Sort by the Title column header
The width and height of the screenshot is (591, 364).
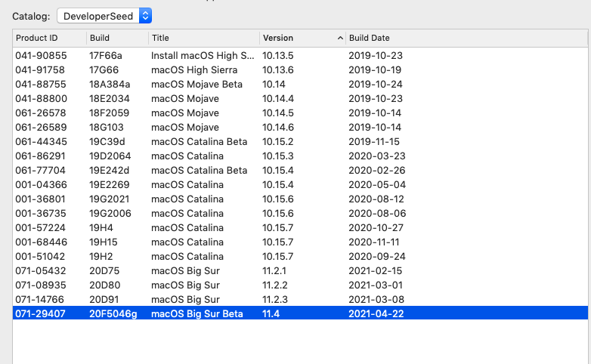[160, 38]
